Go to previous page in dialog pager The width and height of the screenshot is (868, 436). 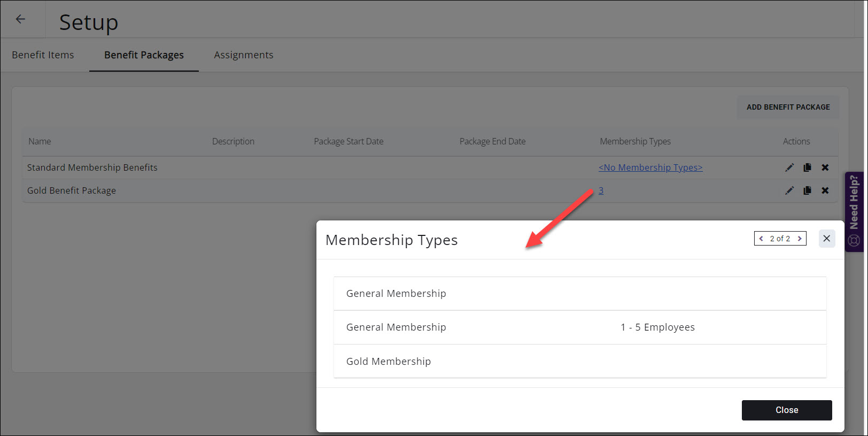click(x=761, y=239)
